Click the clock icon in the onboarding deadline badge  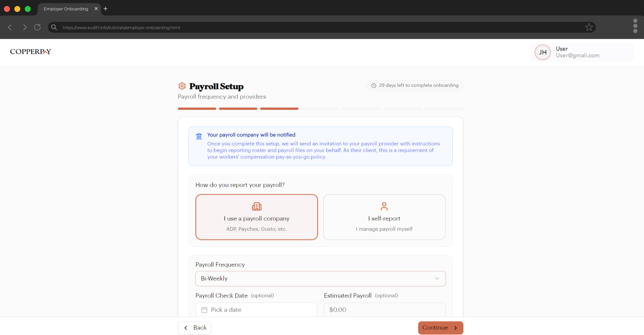[x=374, y=85]
